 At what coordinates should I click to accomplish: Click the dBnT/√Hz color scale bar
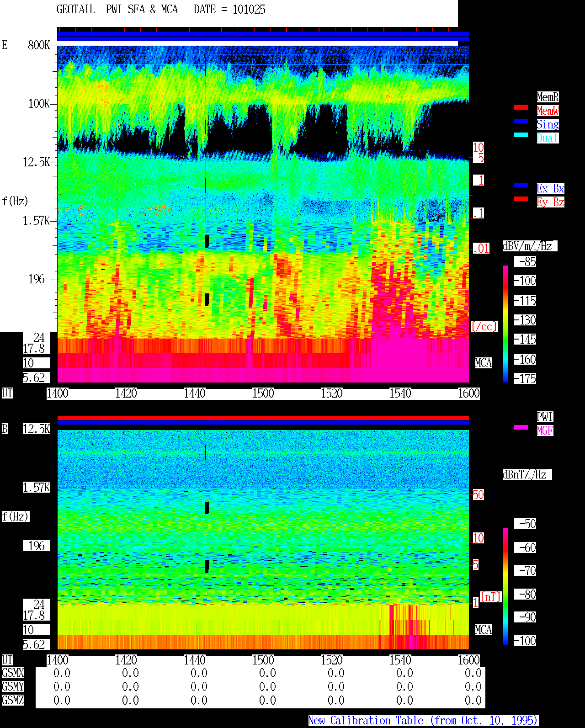[x=505, y=586]
